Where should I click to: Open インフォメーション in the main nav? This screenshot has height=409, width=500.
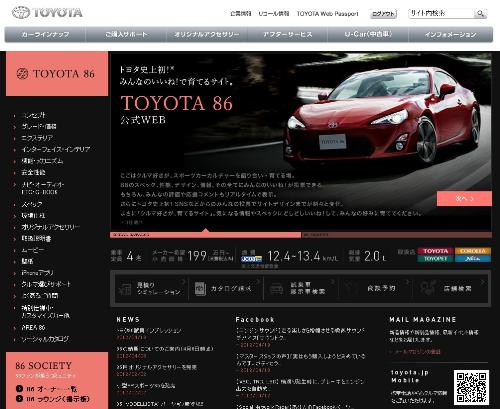tap(450, 34)
